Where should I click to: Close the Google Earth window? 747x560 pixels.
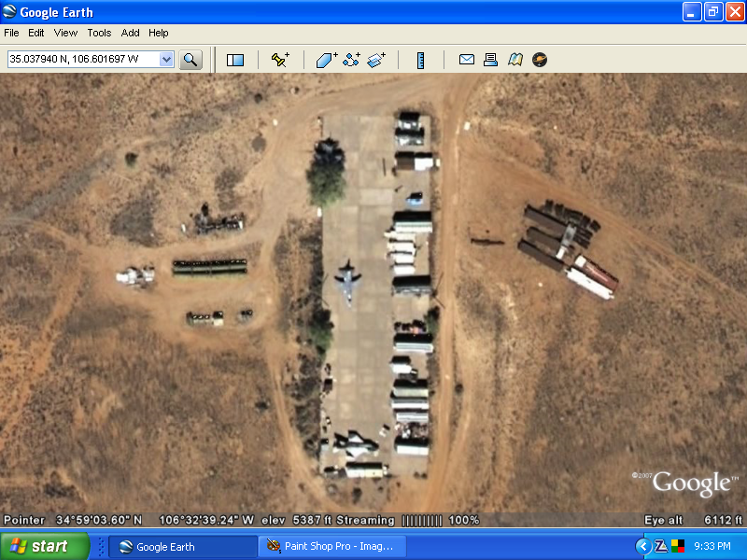click(x=735, y=12)
